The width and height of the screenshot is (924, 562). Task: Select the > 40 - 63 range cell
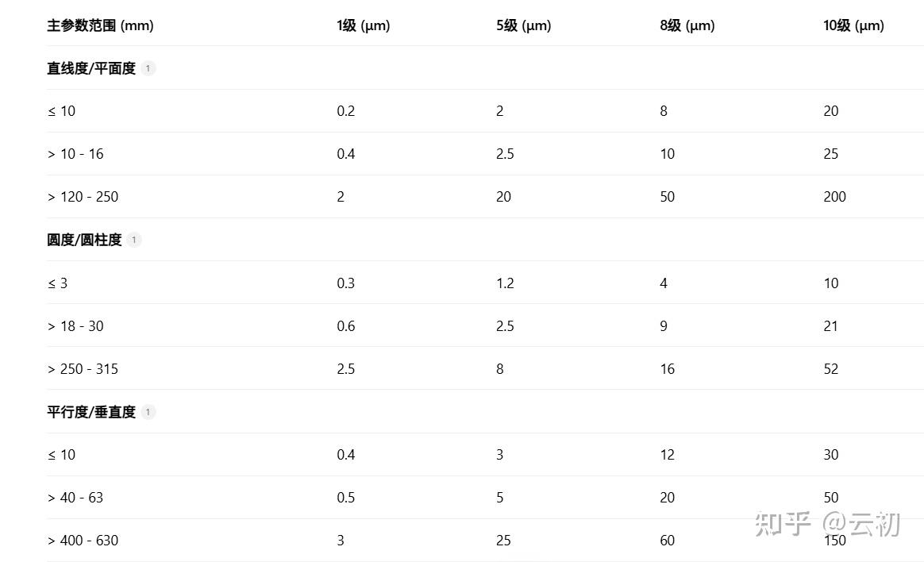coord(75,498)
